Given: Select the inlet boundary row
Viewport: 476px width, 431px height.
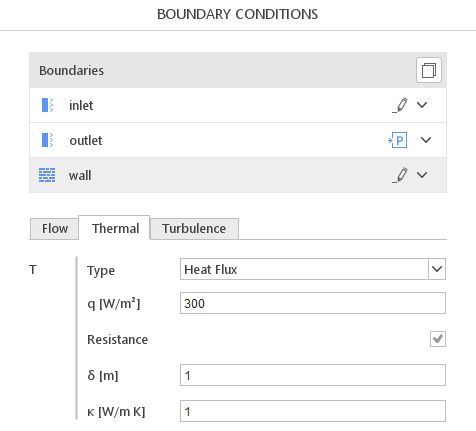Looking at the screenshot, I should [238, 105].
